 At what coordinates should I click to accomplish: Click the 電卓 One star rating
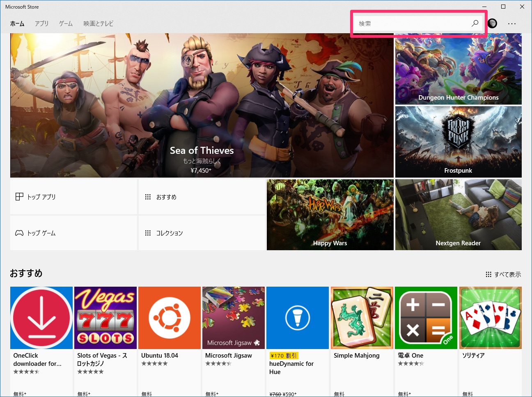[x=411, y=363]
